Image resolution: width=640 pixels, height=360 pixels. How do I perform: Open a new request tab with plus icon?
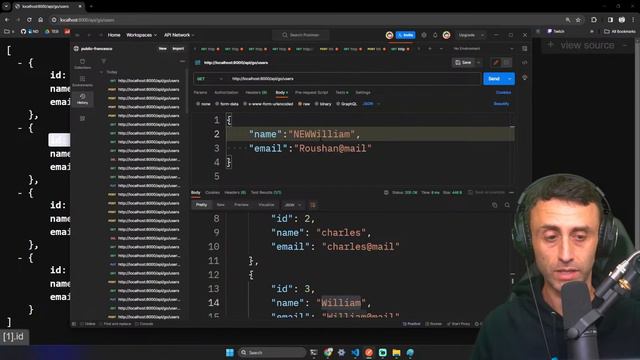pyautogui.click(x=429, y=49)
